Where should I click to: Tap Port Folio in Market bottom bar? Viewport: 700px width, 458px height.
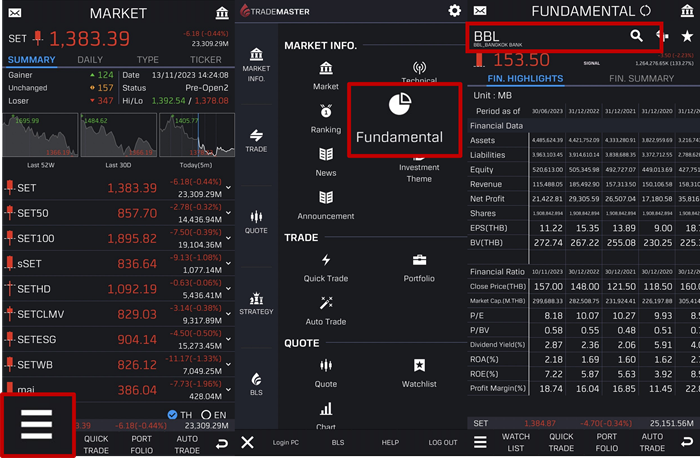click(x=142, y=445)
